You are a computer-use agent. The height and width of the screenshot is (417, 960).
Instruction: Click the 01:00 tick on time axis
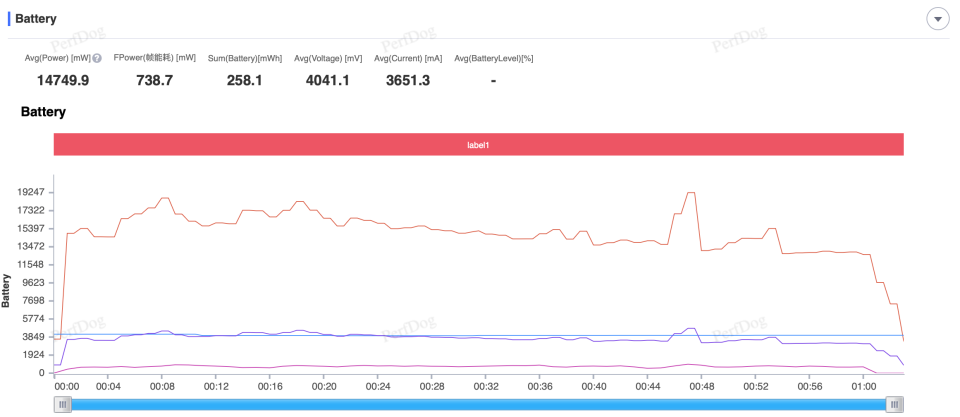click(864, 387)
